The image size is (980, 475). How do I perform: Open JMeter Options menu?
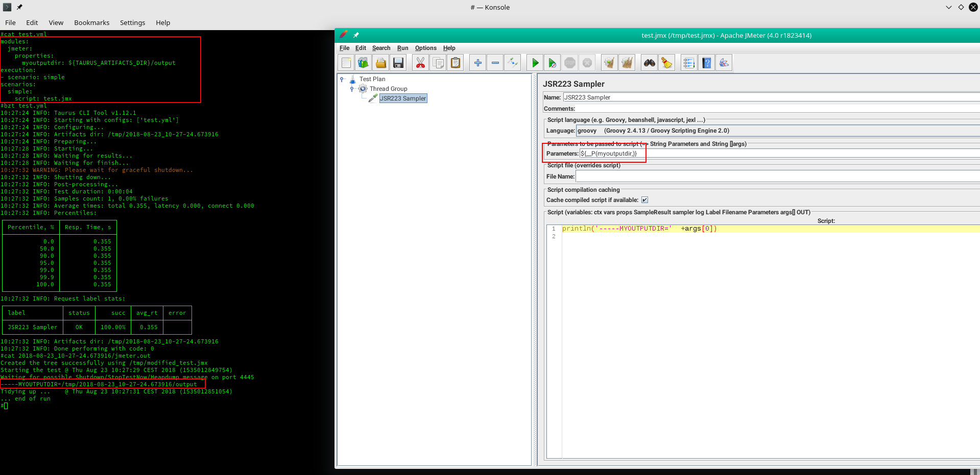[x=426, y=48]
